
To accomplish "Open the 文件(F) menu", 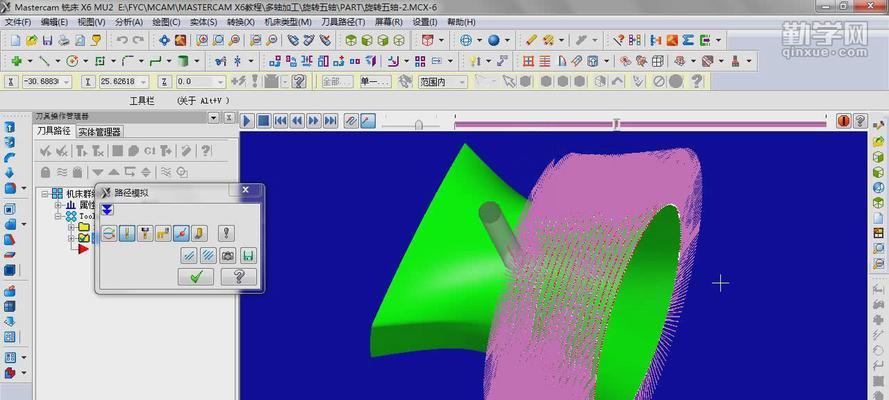I will 18,22.
